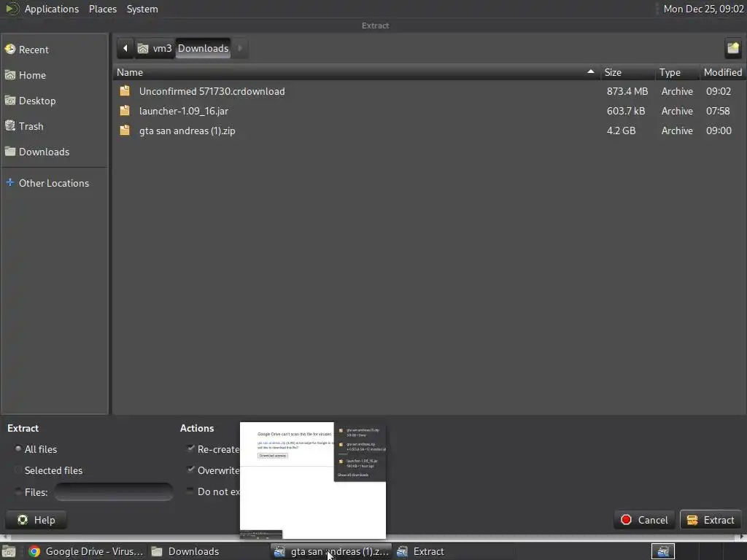Click the workspace switcher in bottom panel
This screenshot has width=747, height=560.
[663, 551]
